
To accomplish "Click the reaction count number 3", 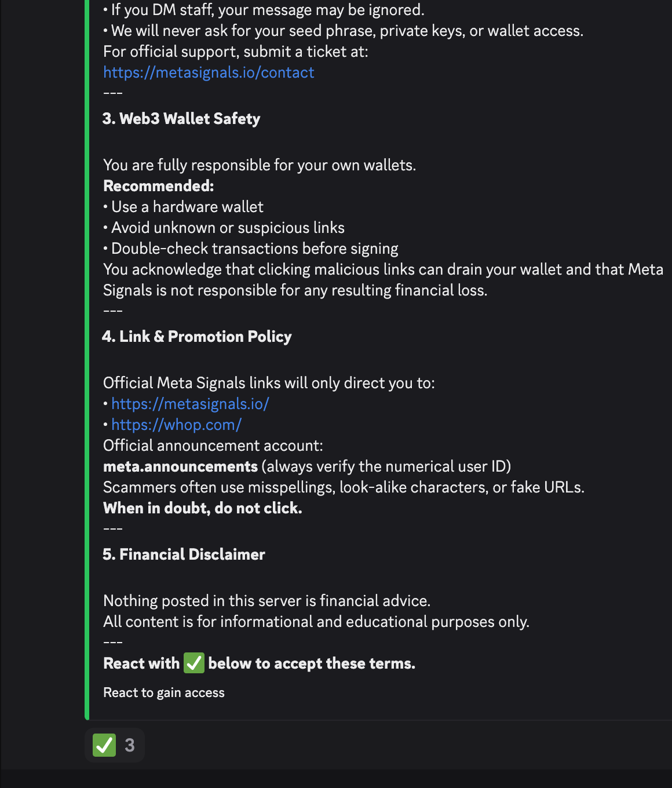I will click(130, 745).
